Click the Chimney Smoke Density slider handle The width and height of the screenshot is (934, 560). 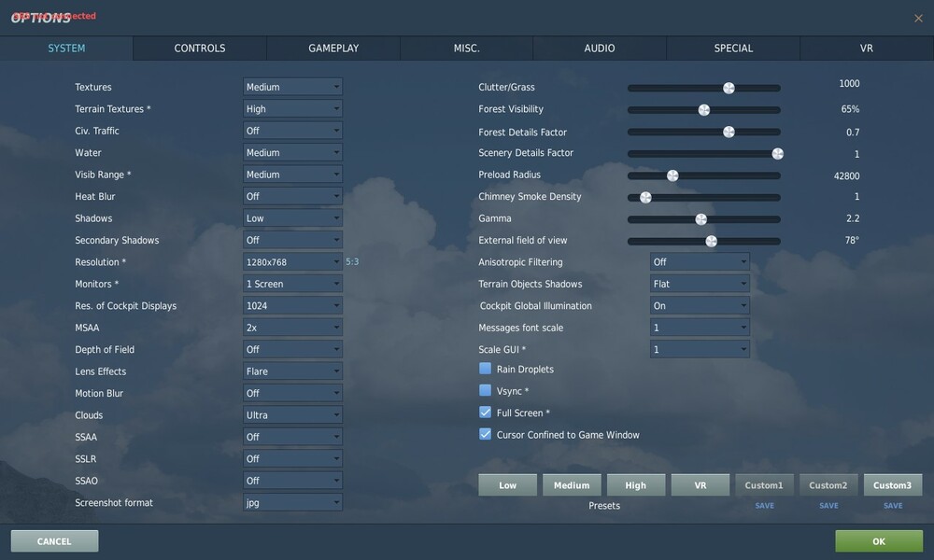click(645, 198)
